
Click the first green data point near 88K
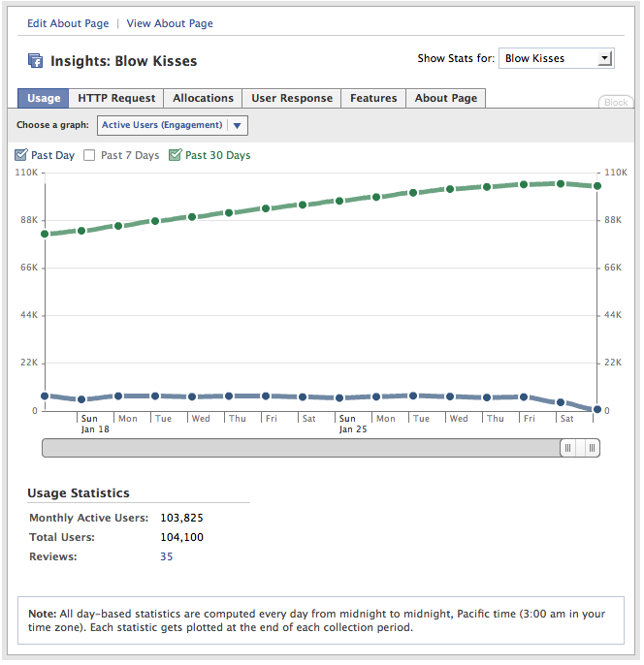(x=45, y=234)
